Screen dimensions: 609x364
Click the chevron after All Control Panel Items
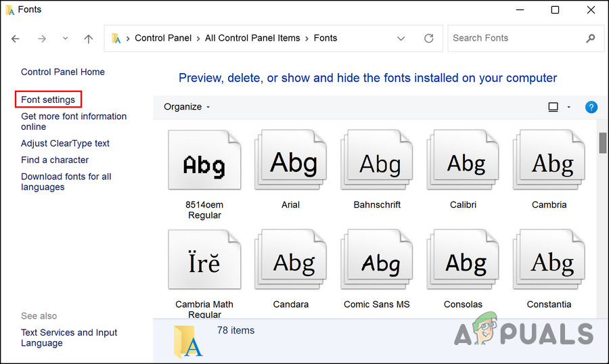pyautogui.click(x=307, y=39)
